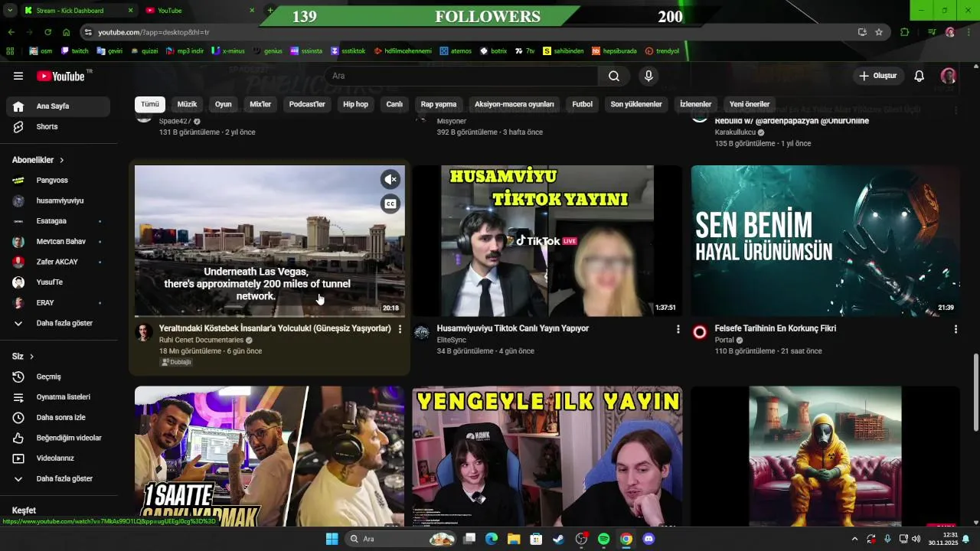The height and width of the screenshot is (551, 980).
Task: Open the EliteSync channel avatar
Action: point(422,332)
